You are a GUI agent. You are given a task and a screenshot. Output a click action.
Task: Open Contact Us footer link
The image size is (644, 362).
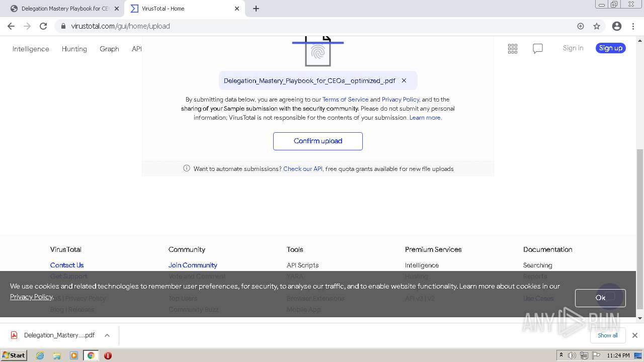(x=67, y=265)
